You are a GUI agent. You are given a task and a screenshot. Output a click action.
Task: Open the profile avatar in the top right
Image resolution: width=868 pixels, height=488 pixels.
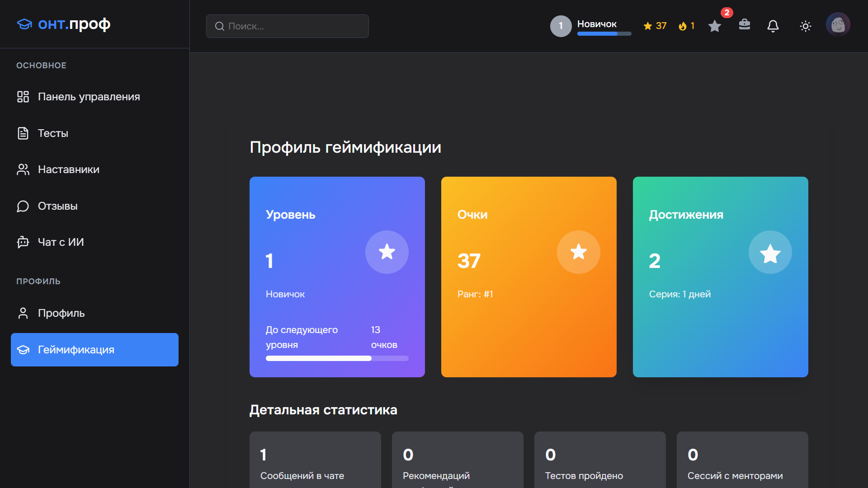point(839,24)
